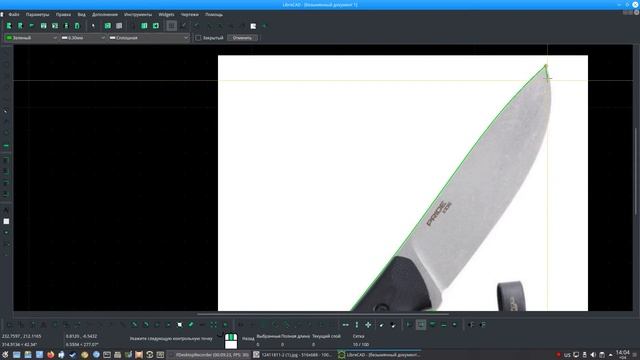Toggle the highlighted grid icon in top toolbar

point(171,26)
